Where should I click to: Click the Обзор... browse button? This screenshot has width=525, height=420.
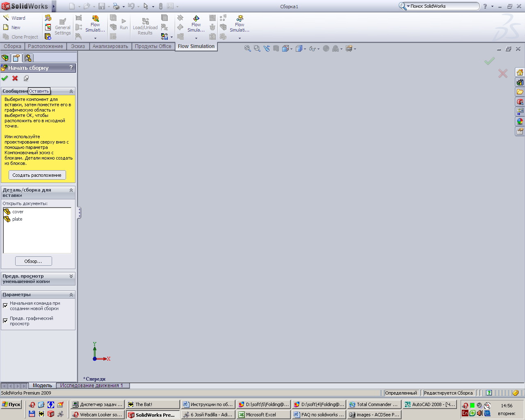tap(33, 261)
